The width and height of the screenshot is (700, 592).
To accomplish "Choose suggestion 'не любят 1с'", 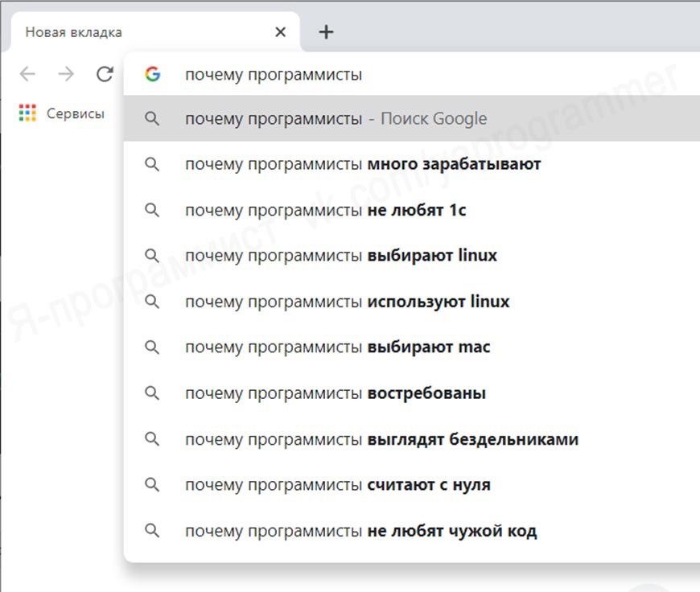I will pyautogui.click(x=325, y=211).
